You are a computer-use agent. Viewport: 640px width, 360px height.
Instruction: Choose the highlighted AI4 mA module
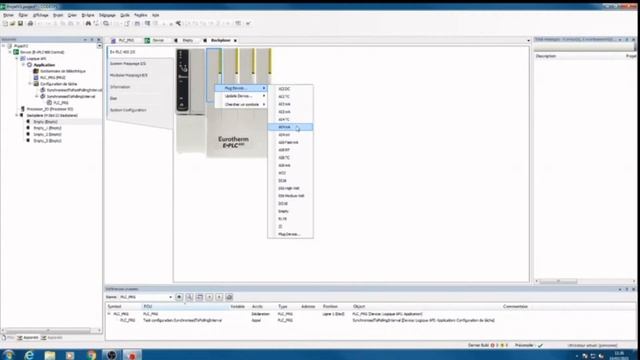291,127
